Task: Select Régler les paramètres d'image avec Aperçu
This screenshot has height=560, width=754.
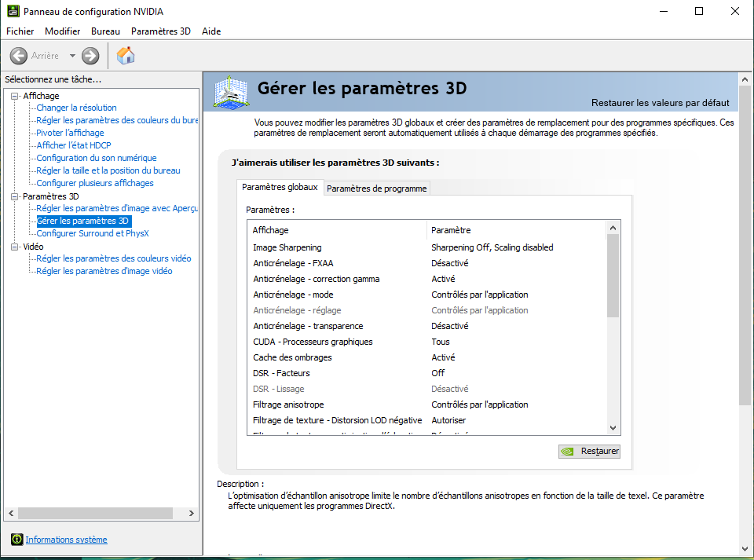Action: [x=117, y=208]
